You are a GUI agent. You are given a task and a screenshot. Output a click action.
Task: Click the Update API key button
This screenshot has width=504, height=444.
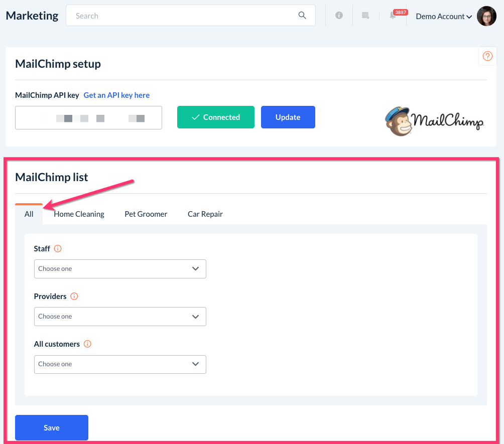[x=288, y=117]
